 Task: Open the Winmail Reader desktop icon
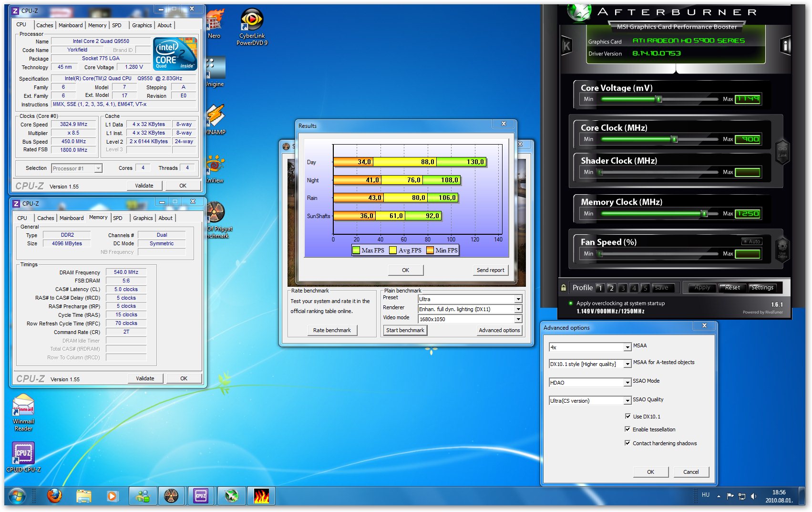pos(23,413)
